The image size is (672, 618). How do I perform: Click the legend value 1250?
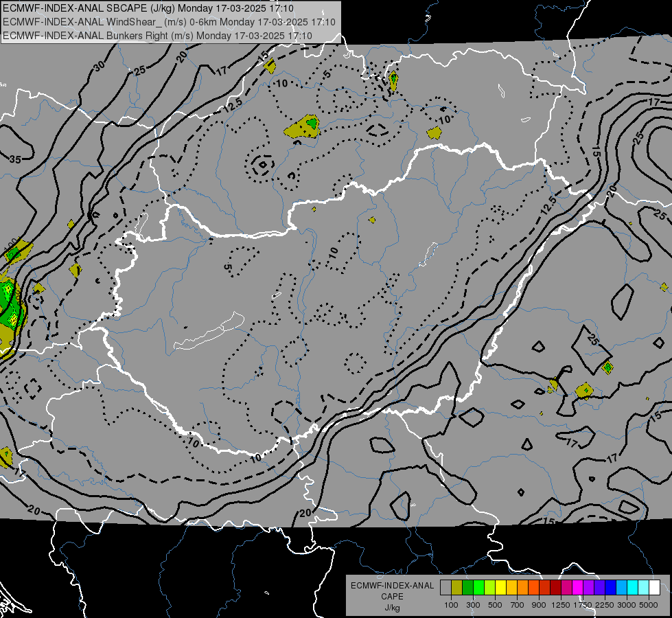(x=561, y=605)
